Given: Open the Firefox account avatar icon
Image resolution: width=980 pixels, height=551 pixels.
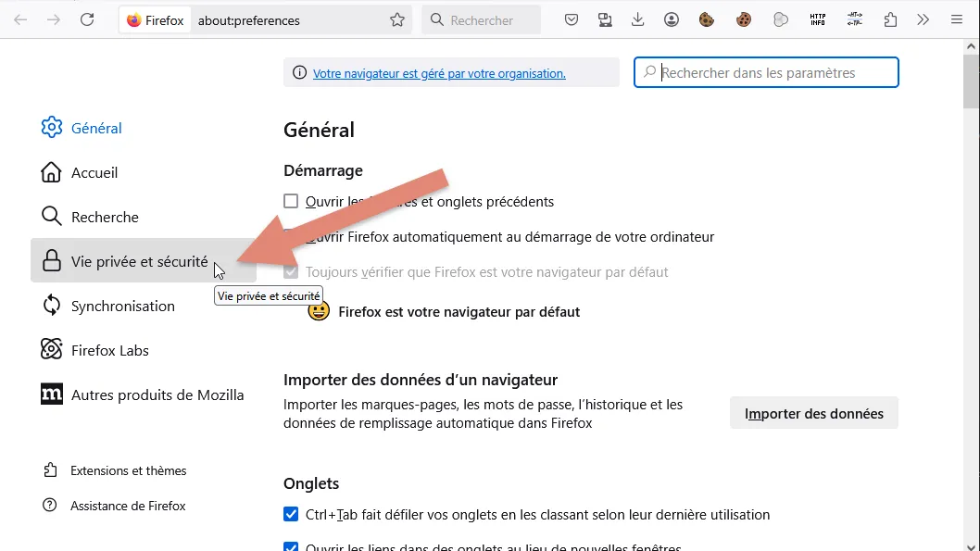Looking at the screenshot, I should point(672,20).
